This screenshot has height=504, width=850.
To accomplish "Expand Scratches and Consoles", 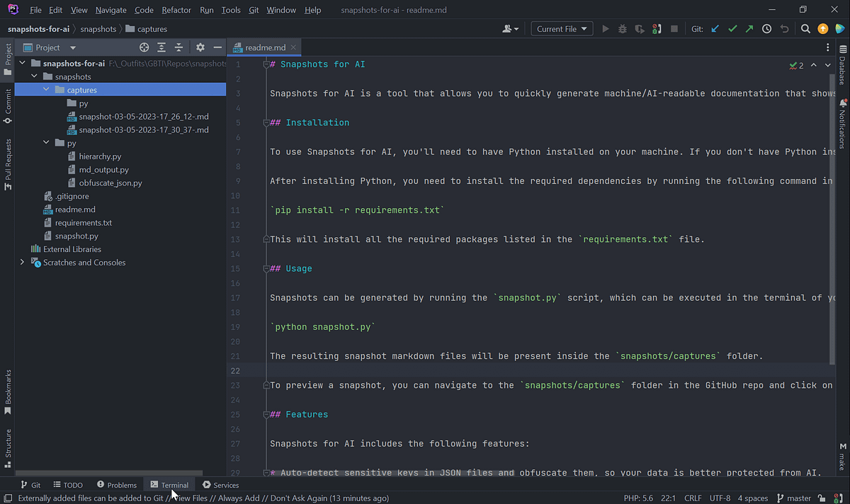I will click(x=22, y=262).
